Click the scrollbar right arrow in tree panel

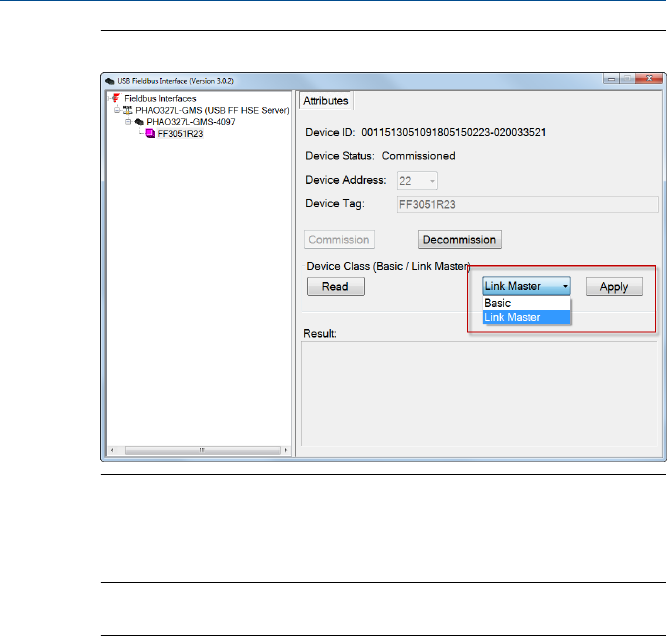click(x=285, y=450)
